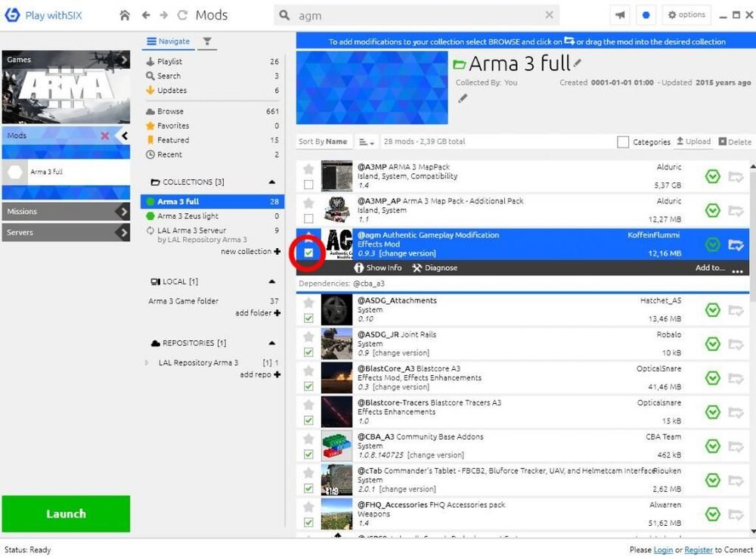The width and height of the screenshot is (756, 559).
Task: Click Show Info for @agm
Action: (378, 268)
